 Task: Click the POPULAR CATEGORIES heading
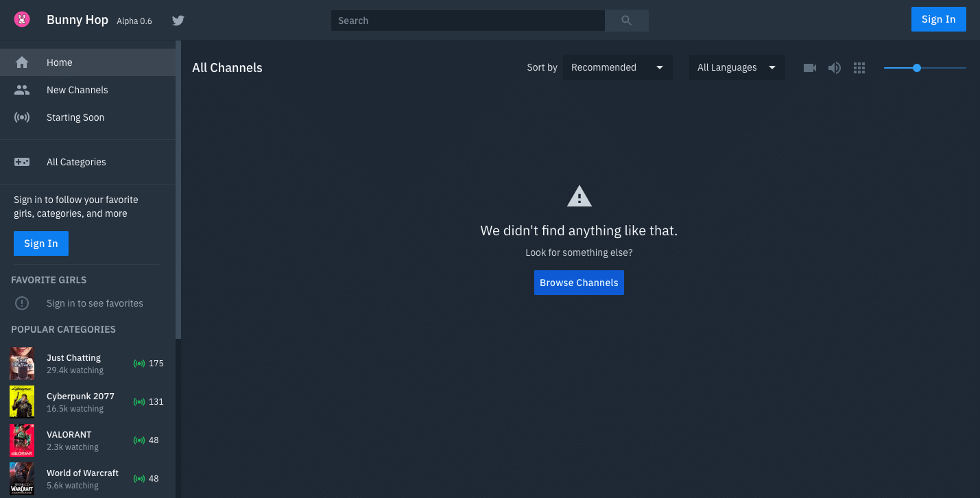pyautogui.click(x=63, y=329)
